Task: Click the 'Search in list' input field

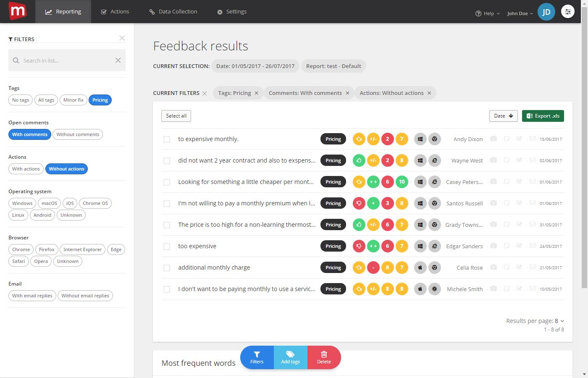Action: (x=66, y=60)
